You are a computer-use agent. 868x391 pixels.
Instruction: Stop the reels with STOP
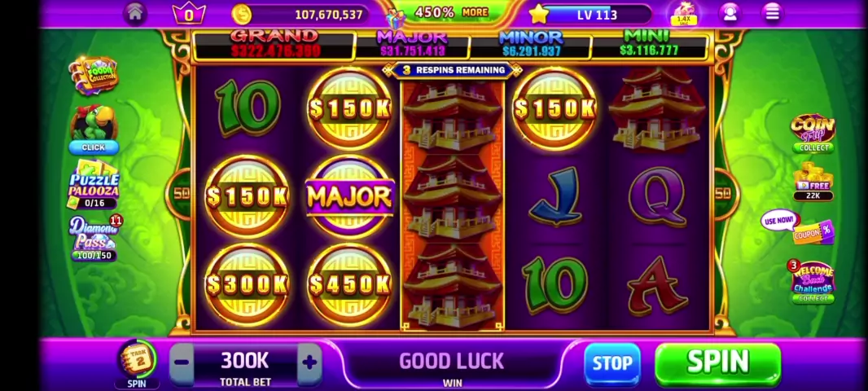(x=612, y=364)
